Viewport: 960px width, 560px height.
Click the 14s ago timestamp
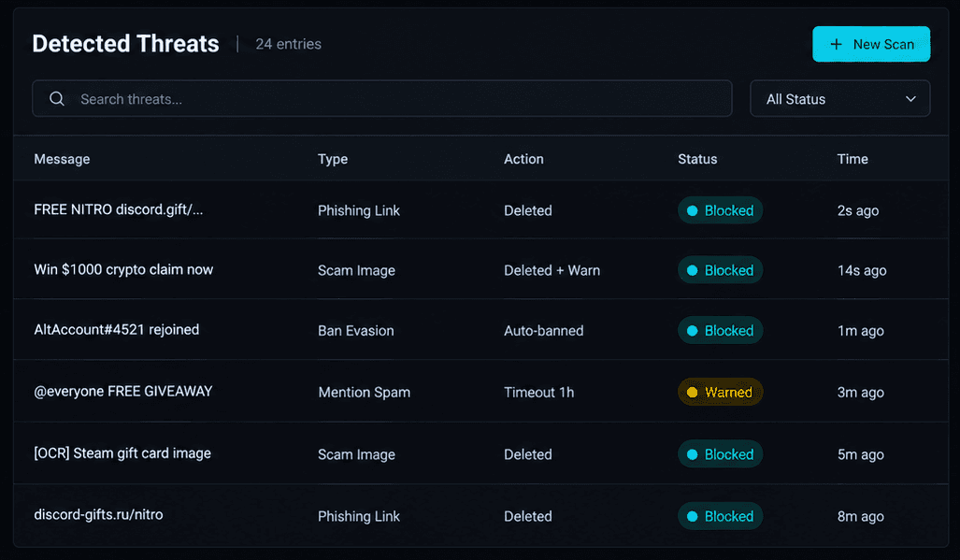coord(862,270)
